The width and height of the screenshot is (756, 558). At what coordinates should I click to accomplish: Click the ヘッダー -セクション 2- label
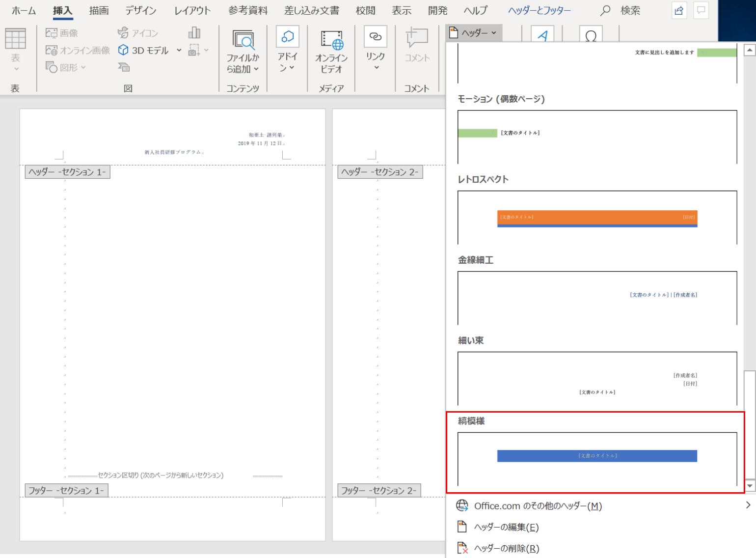[x=380, y=172]
